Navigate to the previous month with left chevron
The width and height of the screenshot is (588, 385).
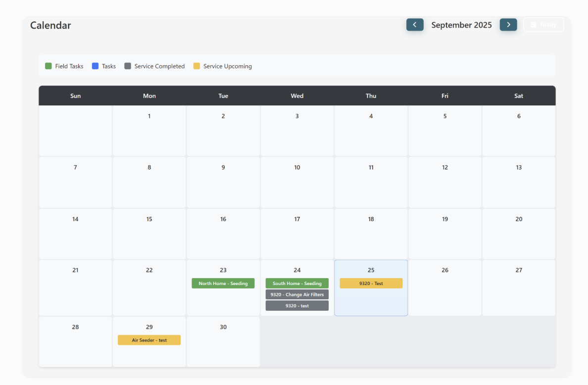click(x=415, y=24)
